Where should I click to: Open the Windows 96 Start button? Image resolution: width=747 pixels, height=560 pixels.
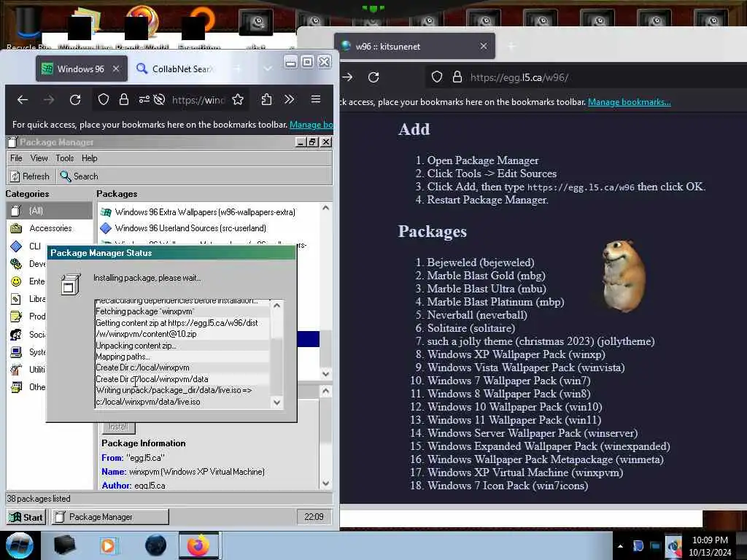pos(26,517)
